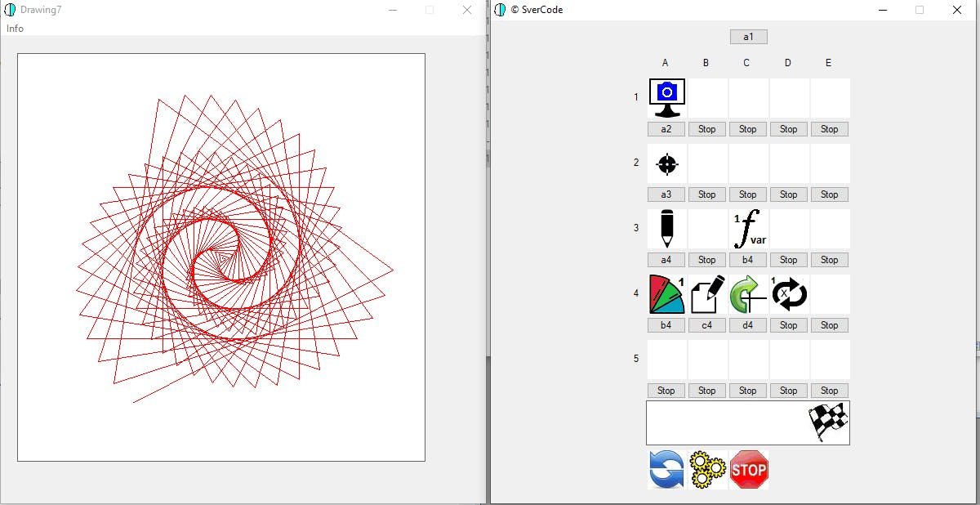Click the a1 button at the top

tap(749, 37)
